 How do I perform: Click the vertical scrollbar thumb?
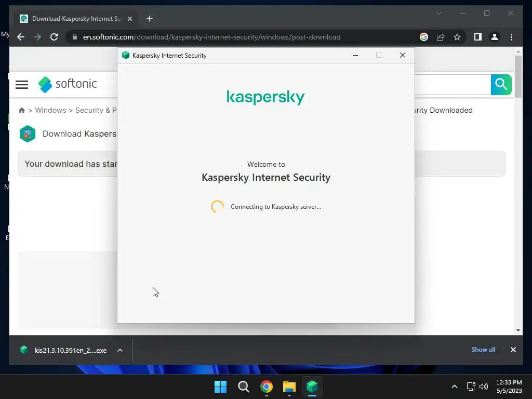pyautogui.click(x=518, y=77)
